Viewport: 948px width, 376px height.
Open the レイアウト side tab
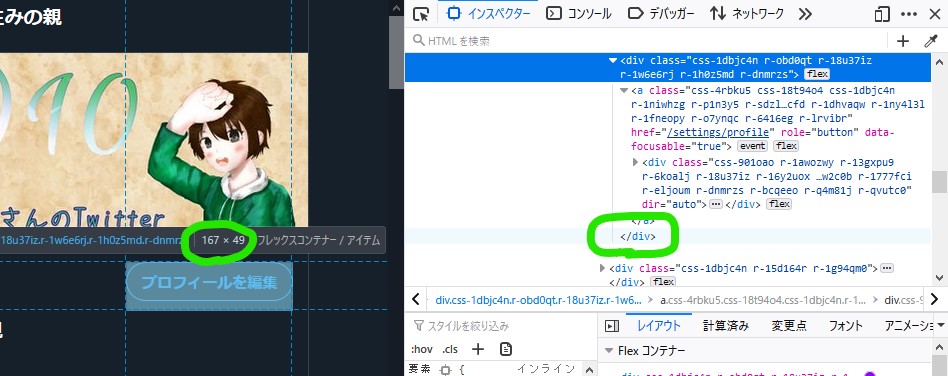pyautogui.click(x=659, y=326)
